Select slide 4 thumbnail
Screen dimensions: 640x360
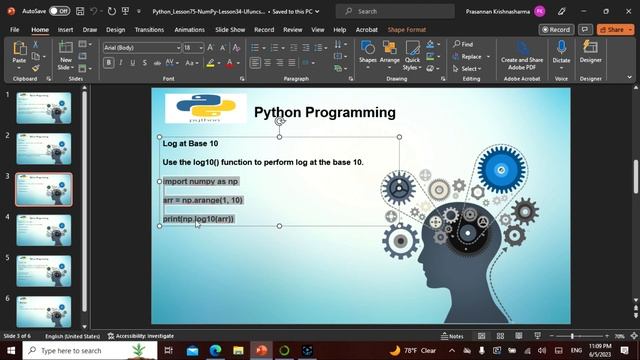pos(44,230)
